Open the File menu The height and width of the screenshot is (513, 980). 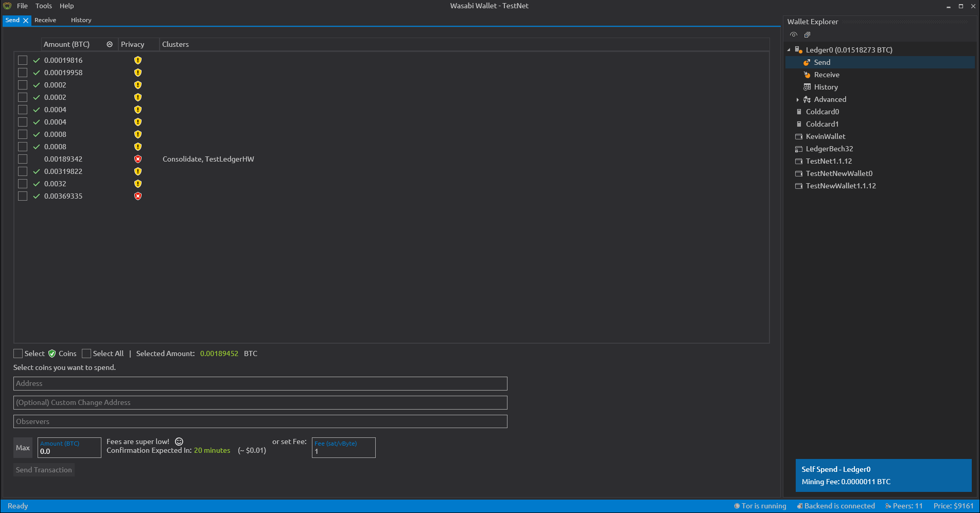point(22,6)
